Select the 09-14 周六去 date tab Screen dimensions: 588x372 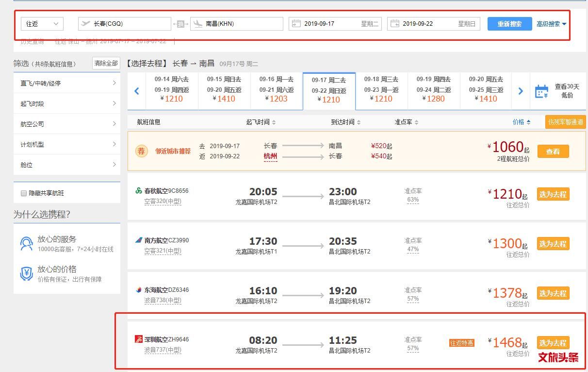[x=172, y=91]
